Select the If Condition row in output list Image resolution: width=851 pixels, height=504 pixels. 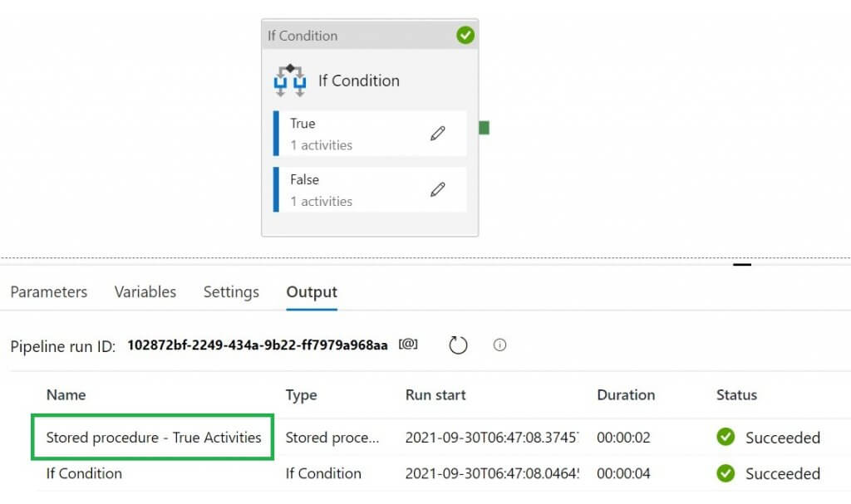(x=84, y=473)
